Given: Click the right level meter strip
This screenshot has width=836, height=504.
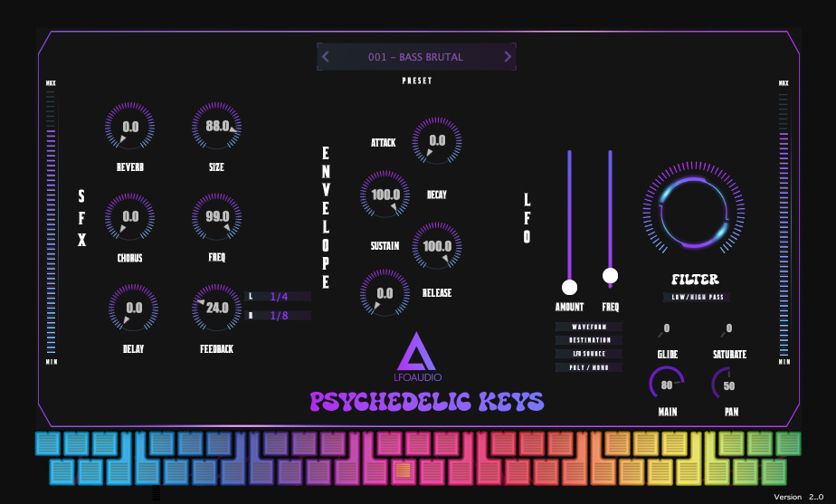Looking at the screenshot, I should (784, 223).
